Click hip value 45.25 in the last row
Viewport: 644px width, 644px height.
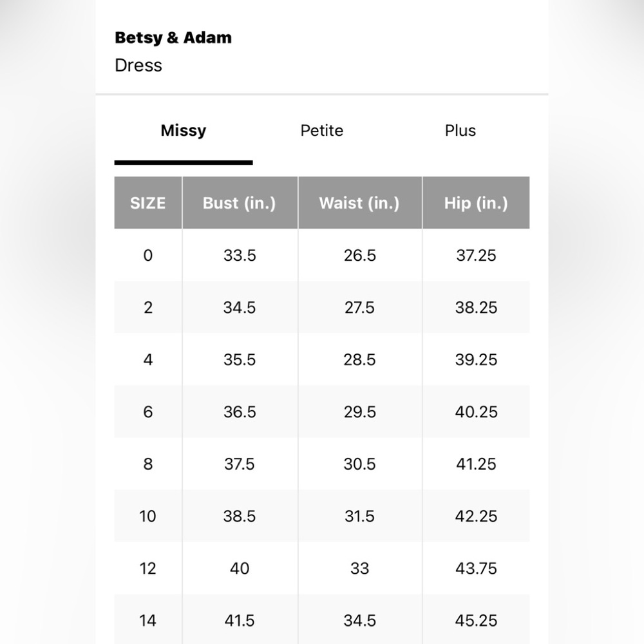(476, 621)
